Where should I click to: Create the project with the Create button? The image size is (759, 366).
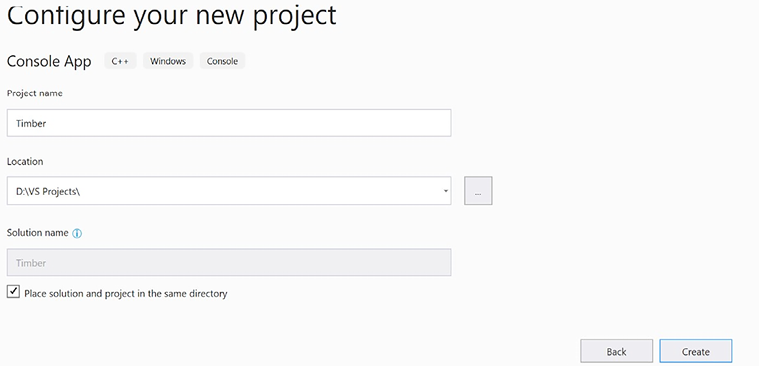[x=696, y=351]
